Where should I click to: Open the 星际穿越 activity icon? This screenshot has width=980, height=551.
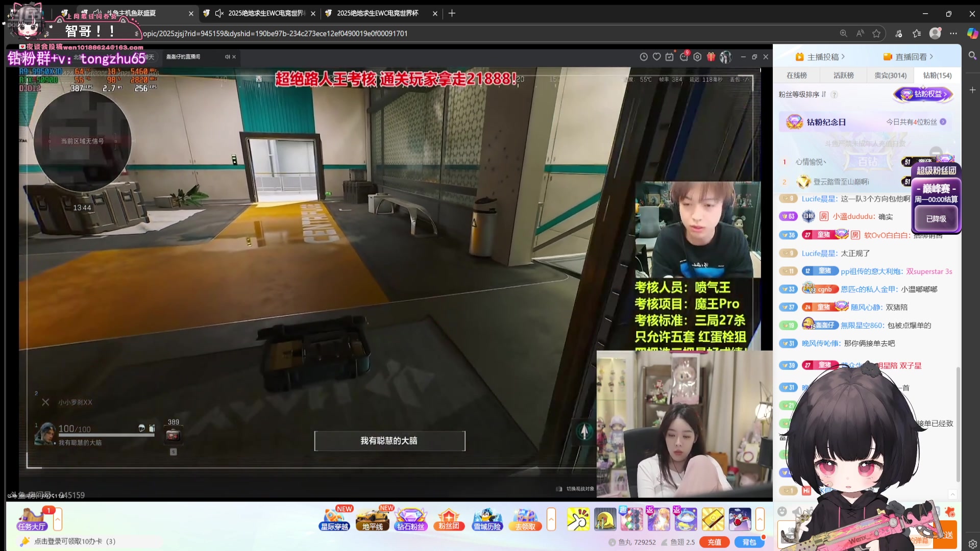[x=335, y=519]
